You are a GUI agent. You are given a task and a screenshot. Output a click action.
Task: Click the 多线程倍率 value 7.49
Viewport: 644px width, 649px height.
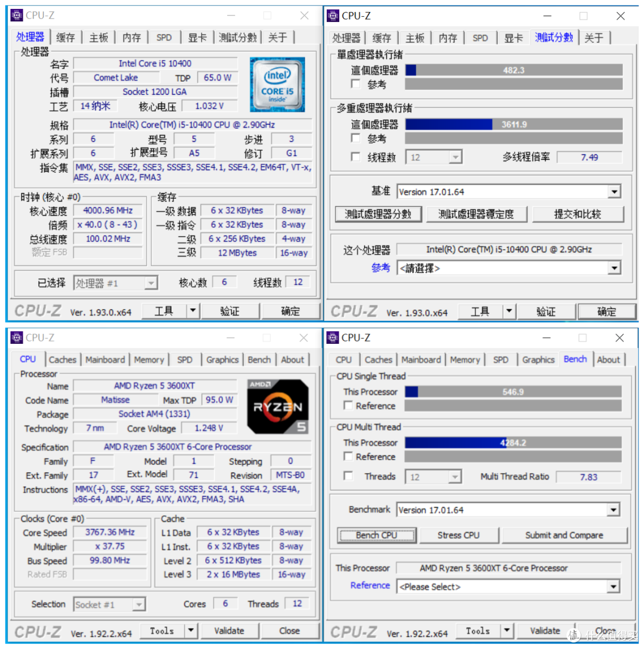pos(589,157)
